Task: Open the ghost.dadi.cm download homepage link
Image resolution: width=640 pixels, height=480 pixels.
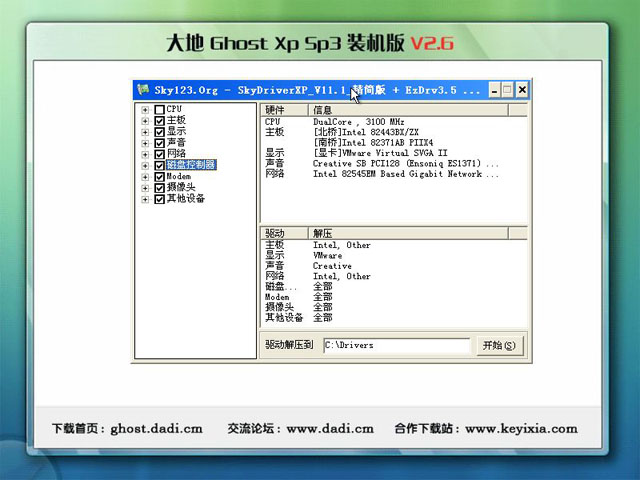Action: [156, 429]
